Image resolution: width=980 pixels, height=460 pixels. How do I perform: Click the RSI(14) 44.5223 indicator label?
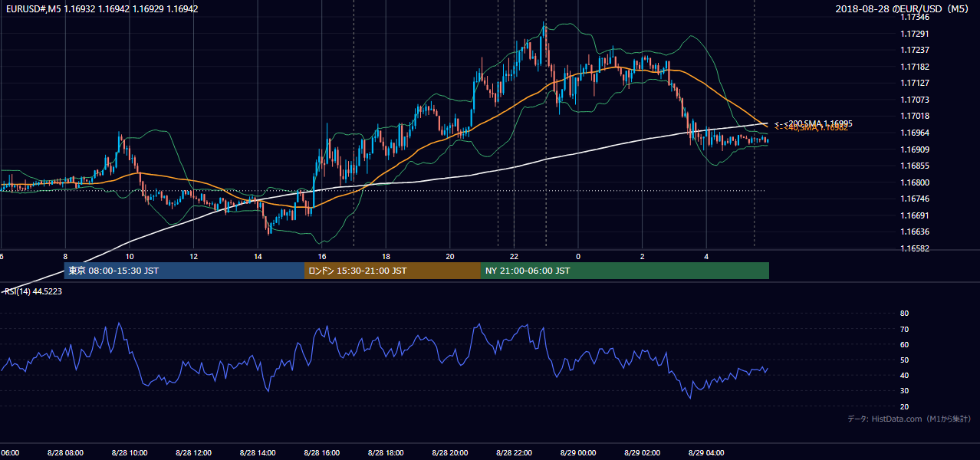[x=34, y=291]
